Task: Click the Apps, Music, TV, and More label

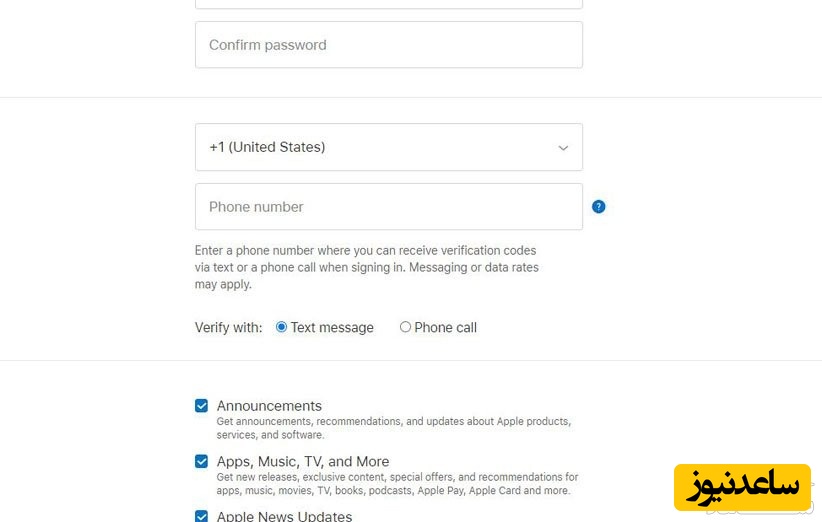Action: click(303, 462)
